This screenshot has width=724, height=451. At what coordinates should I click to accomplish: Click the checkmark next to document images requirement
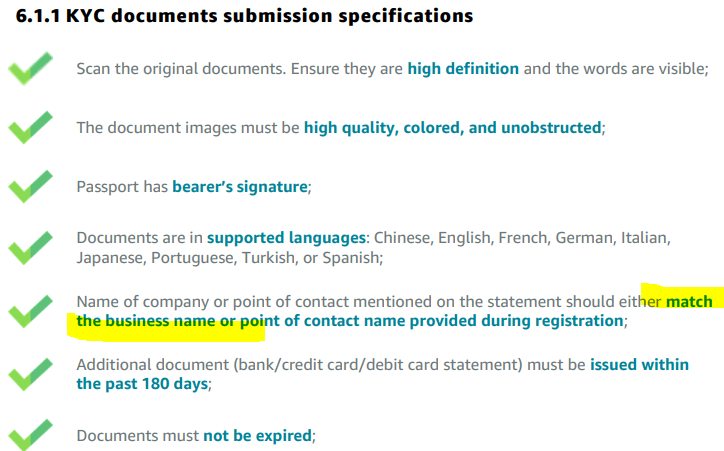click(x=30, y=127)
